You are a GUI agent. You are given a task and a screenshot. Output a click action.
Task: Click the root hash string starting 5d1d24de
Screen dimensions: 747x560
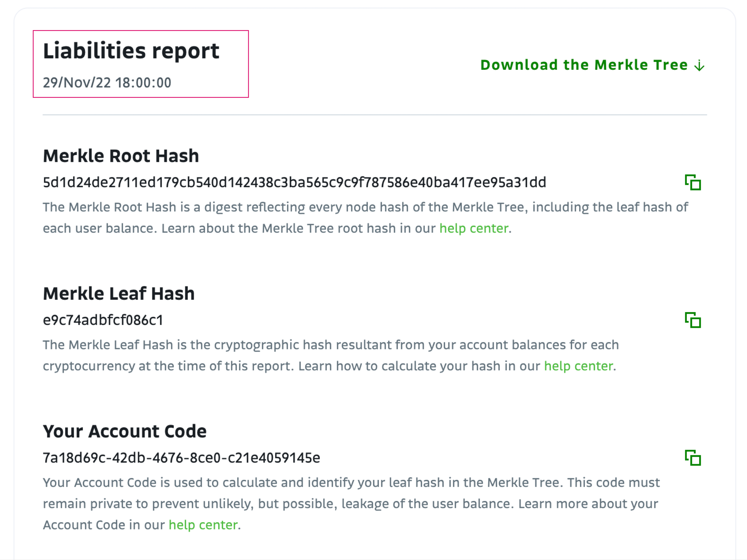tap(295, 182)
